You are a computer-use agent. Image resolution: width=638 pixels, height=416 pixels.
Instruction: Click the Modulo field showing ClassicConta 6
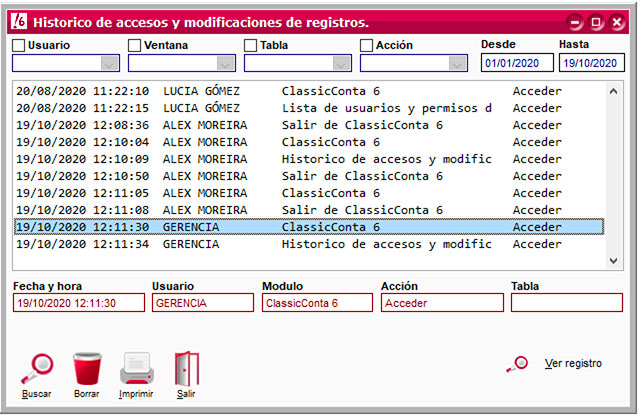coord(317,303)
